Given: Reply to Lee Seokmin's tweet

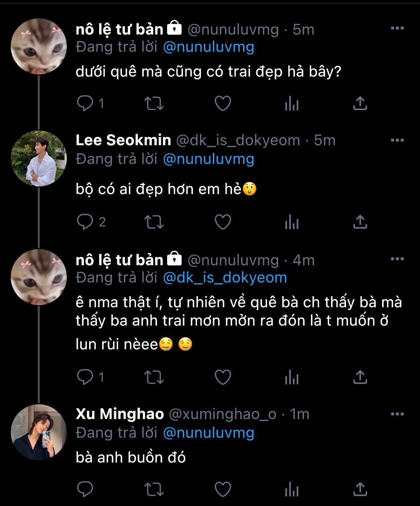Looking at the screenshot, I should click(85, 222).
